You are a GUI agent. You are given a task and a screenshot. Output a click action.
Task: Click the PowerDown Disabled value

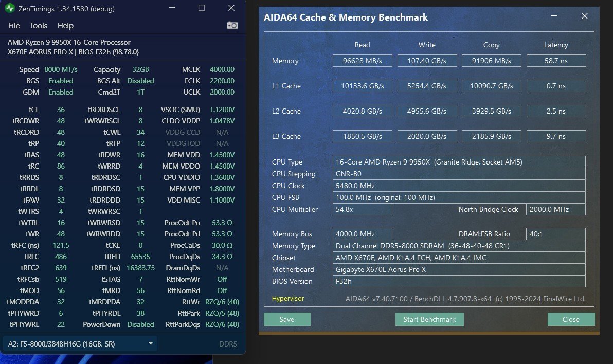140,324
